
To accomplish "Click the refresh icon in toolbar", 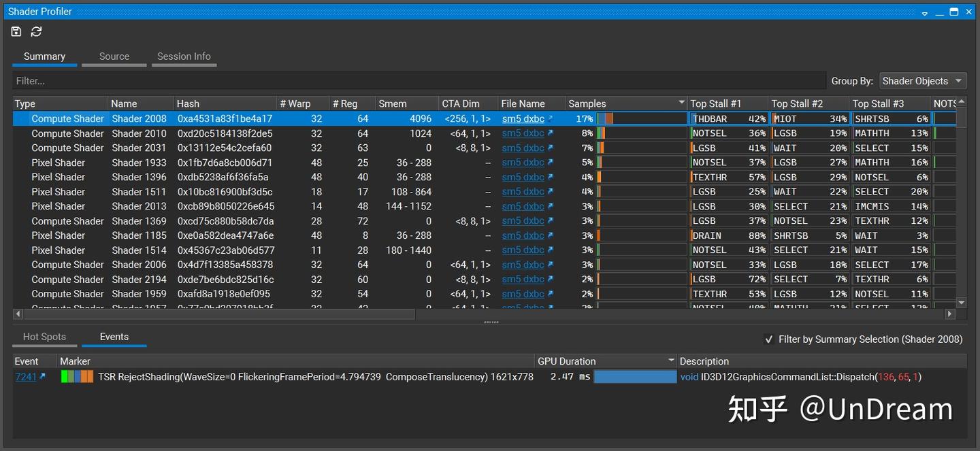I will [37, 31].
